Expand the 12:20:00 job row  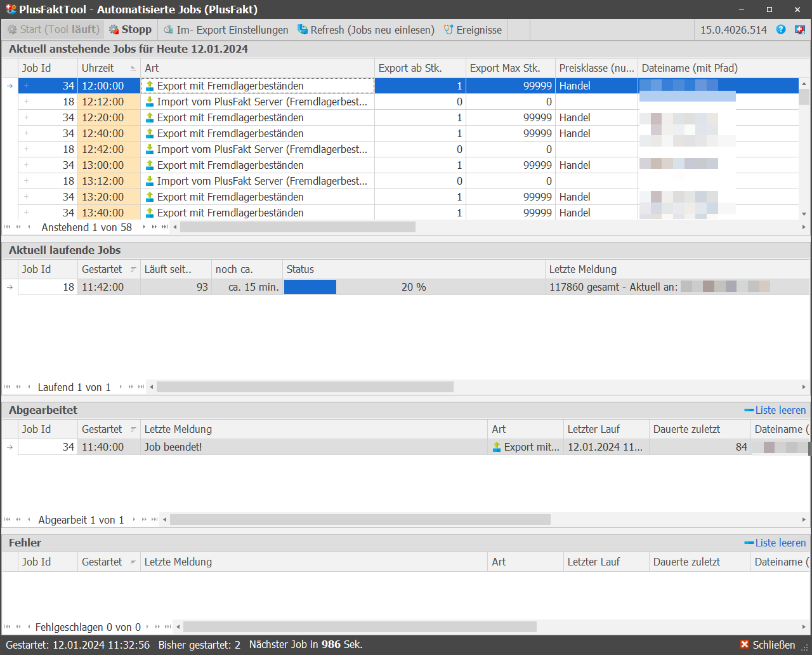[26, 117]
